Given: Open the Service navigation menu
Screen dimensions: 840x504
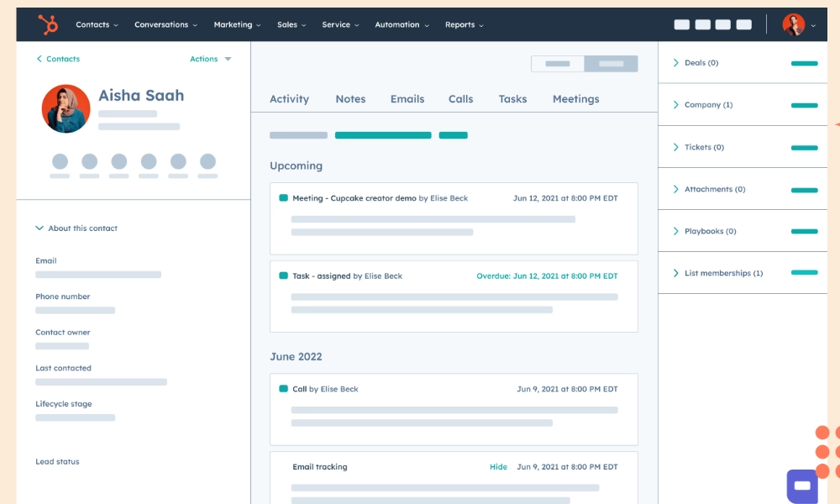Looking at the screenshot, I should (340, 24).
